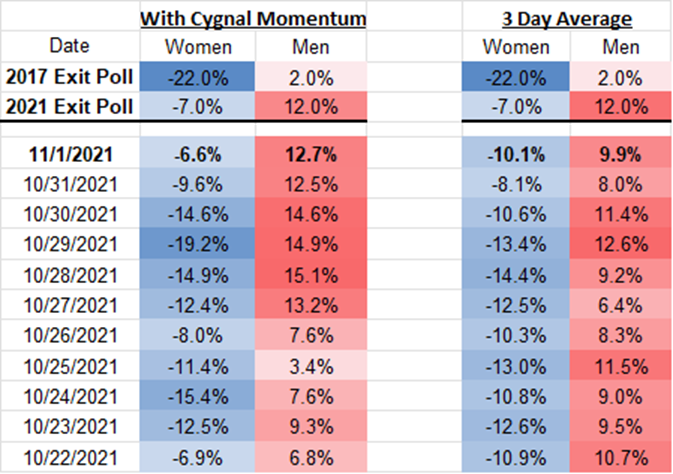Click the "Date" column header cell

[68, 47]
